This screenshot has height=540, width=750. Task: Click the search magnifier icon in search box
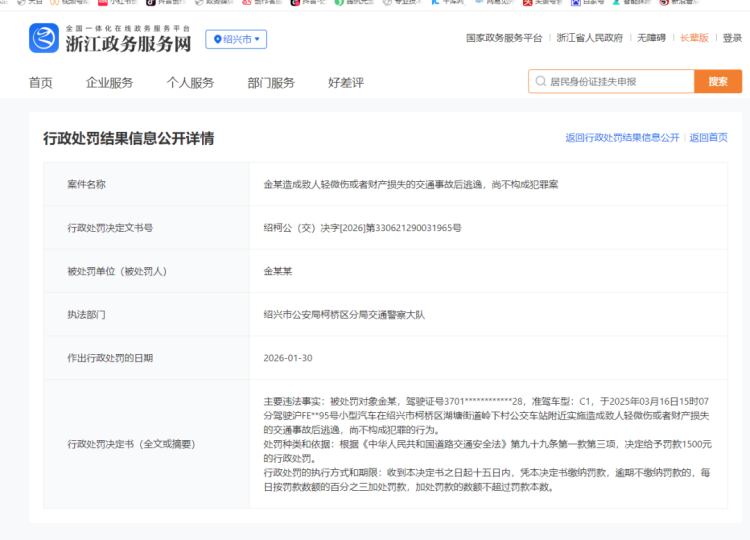click(x=540, y=82)
